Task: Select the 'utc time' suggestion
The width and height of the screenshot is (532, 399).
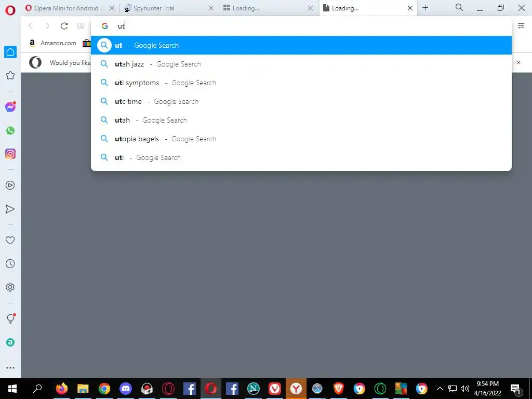Action: 301,101
